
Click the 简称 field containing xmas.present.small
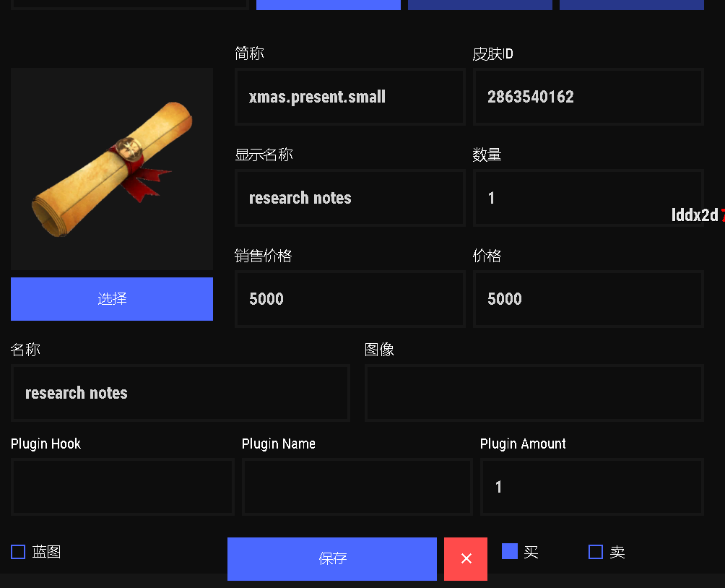tap(350, 97)
